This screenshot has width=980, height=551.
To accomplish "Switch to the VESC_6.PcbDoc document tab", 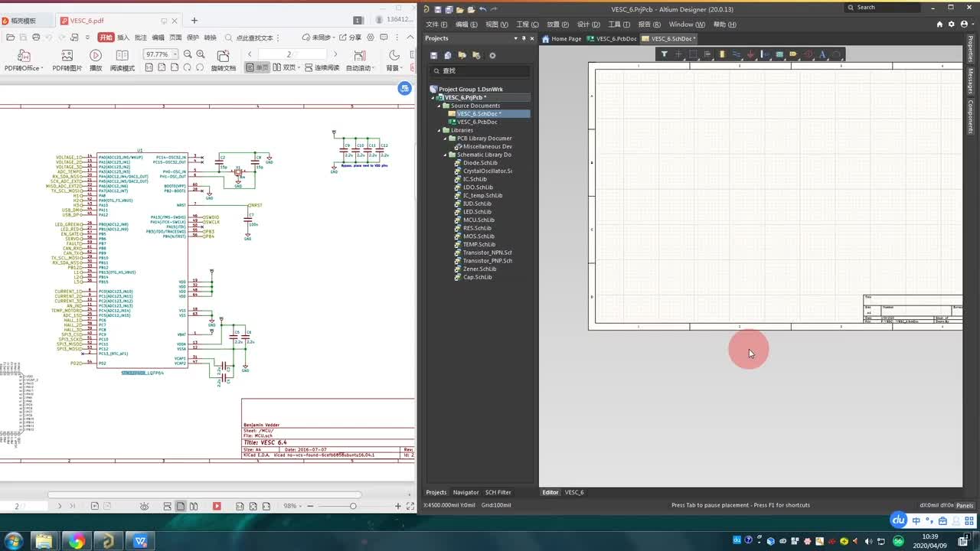I will (x=612, y=38).
